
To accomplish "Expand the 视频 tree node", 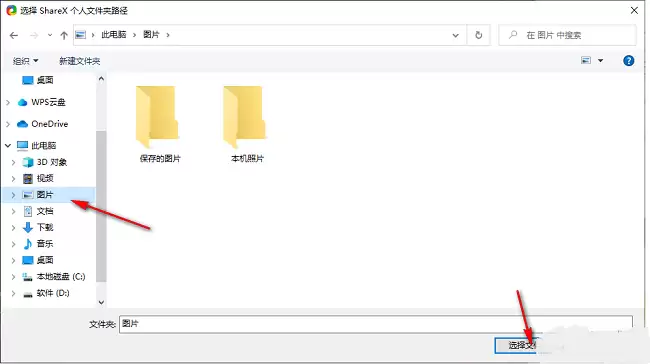I will coord(13,179).
